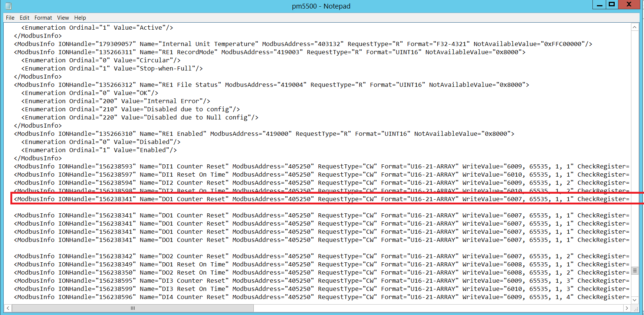Open the Edit menu
This screenshot has width=644, height=315.
coord(24,18)
